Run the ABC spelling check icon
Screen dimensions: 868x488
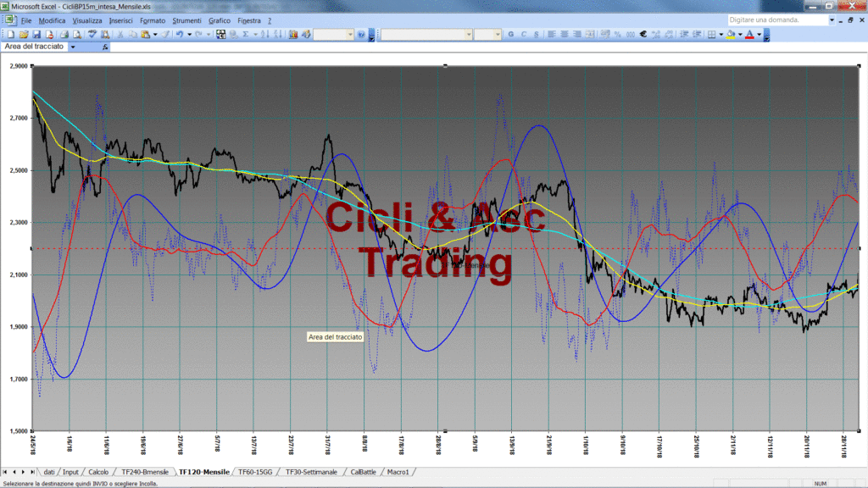click(92, 34)
